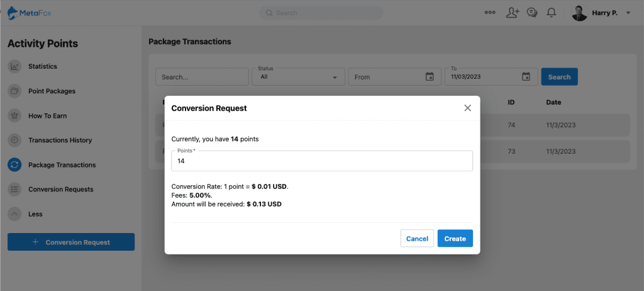
Task: Open friend requests icon in header
Action: tap(512, 13)
